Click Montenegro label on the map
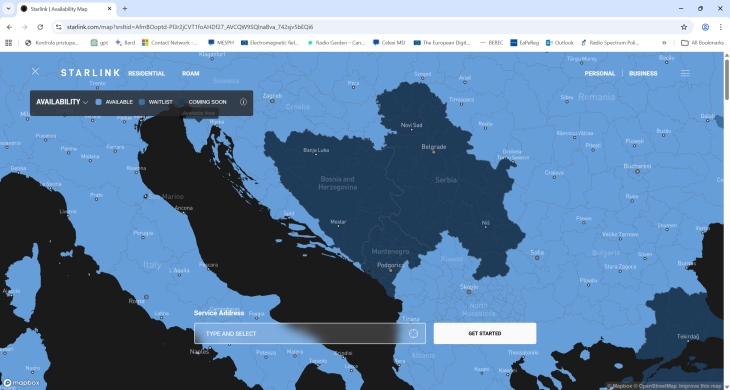The image size is (730, 390). (x=390, y=252)
